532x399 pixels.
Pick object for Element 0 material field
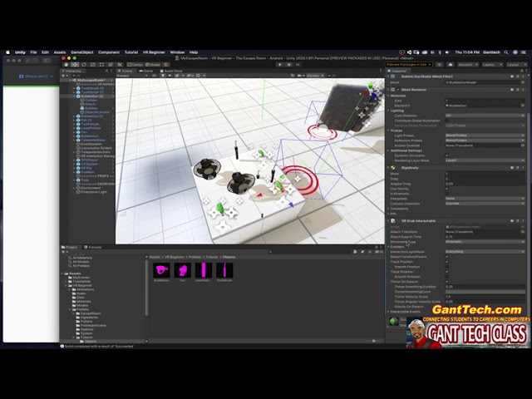click(523, 106)
